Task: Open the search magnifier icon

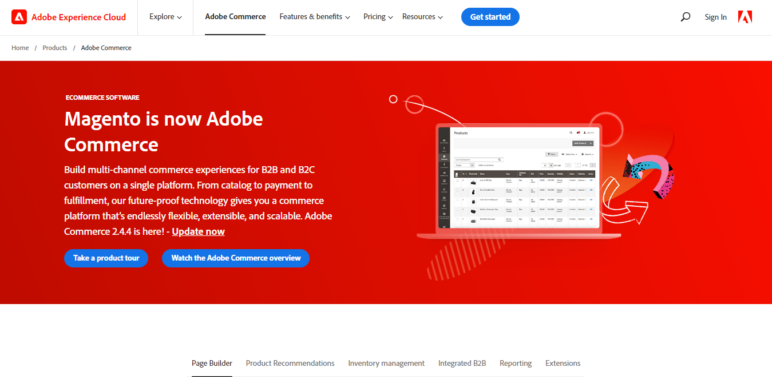Action: 685,17
